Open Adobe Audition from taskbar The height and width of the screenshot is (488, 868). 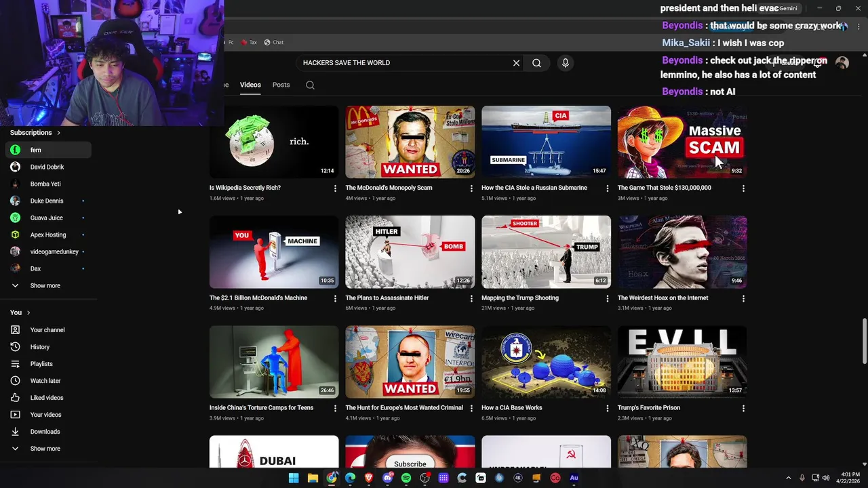click(574, 478)
